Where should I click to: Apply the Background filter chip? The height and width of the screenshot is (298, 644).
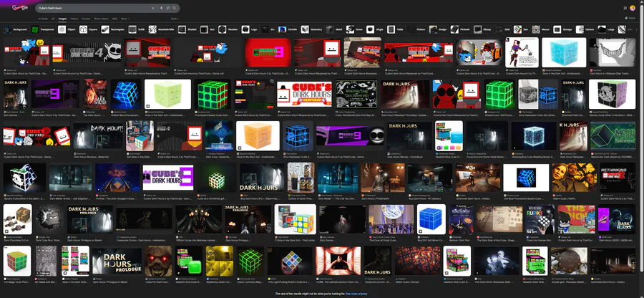click(15, 29)
